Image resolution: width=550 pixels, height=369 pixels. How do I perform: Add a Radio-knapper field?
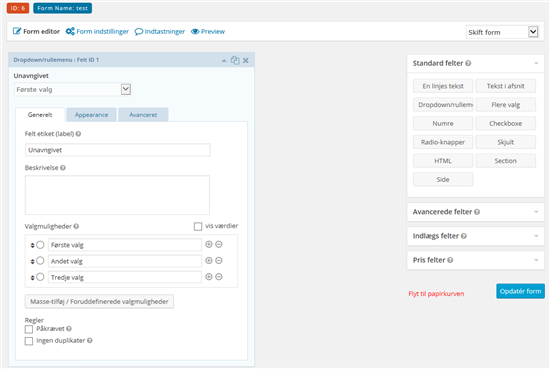[443, 142]
